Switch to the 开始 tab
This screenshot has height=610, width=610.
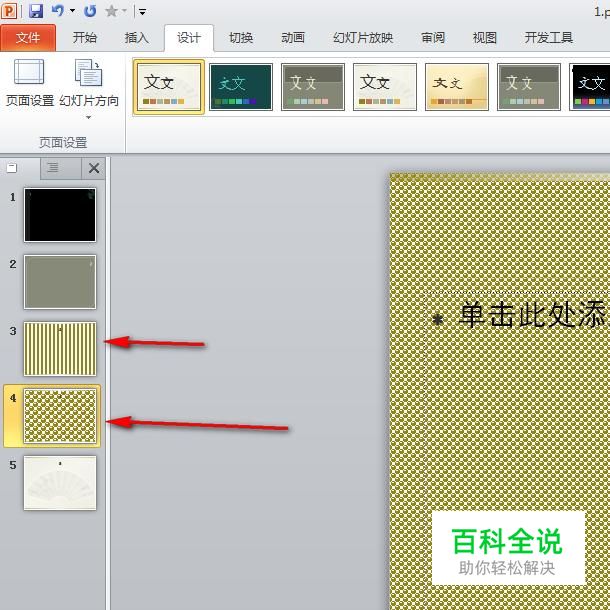[84, 38]
